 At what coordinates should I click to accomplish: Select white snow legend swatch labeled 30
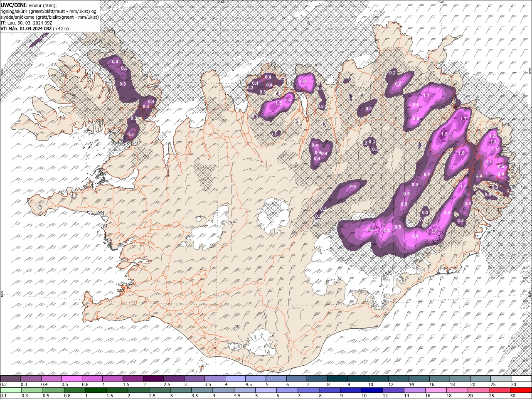point(520,379)
